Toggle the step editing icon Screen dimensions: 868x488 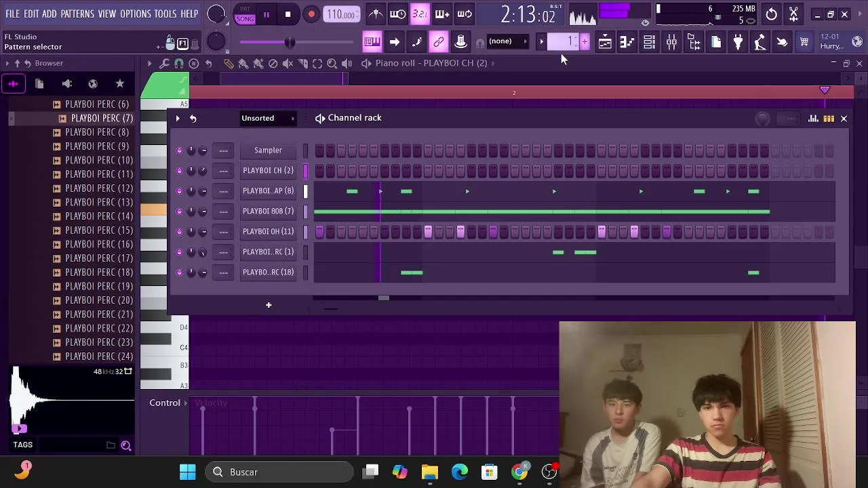tap(416, 42)
